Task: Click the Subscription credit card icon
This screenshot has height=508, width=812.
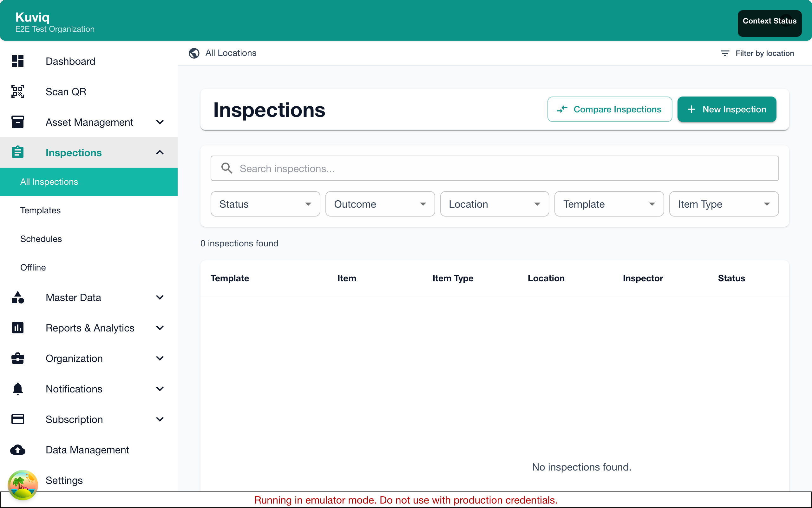Action: 18,419
